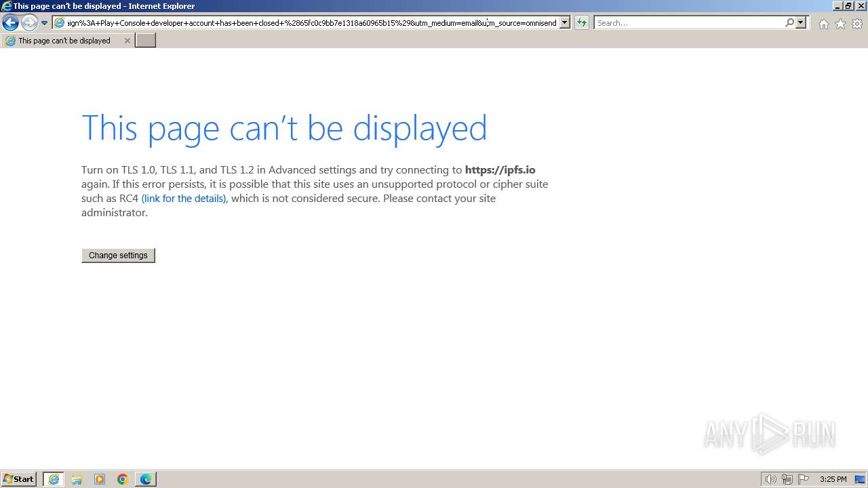
Task: Open the Windows Start menu
Action: (19, 479)
